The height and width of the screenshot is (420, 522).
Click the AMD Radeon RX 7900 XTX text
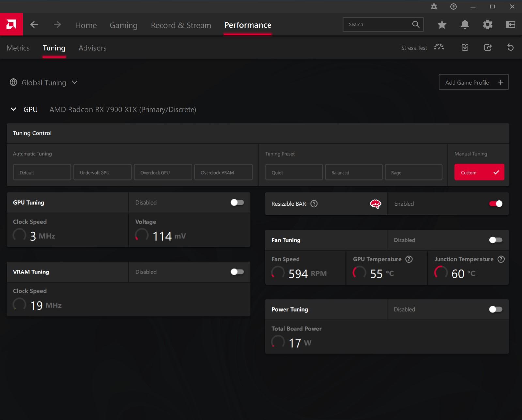click(123, 110)
